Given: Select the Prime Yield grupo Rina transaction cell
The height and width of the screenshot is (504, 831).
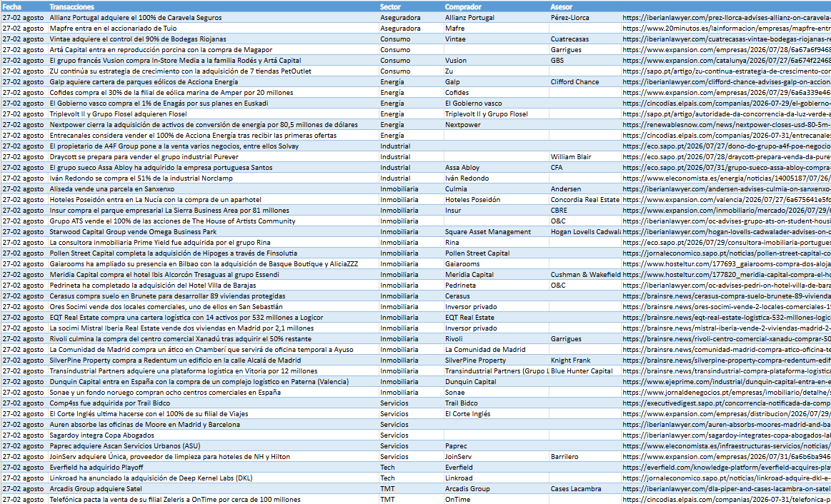Looking at the screenshot, I should click(x=213, y=243).
